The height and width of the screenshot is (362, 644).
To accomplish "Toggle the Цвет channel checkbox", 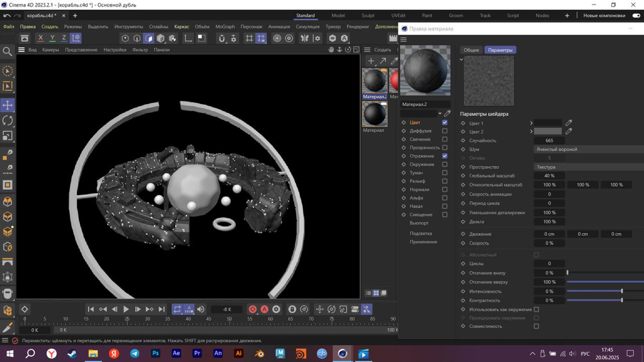I will pos(444,122).
